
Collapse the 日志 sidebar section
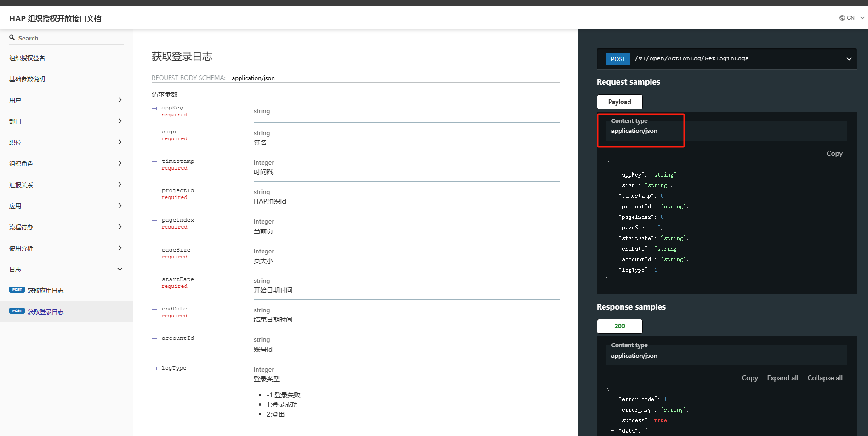click(120, 269)
